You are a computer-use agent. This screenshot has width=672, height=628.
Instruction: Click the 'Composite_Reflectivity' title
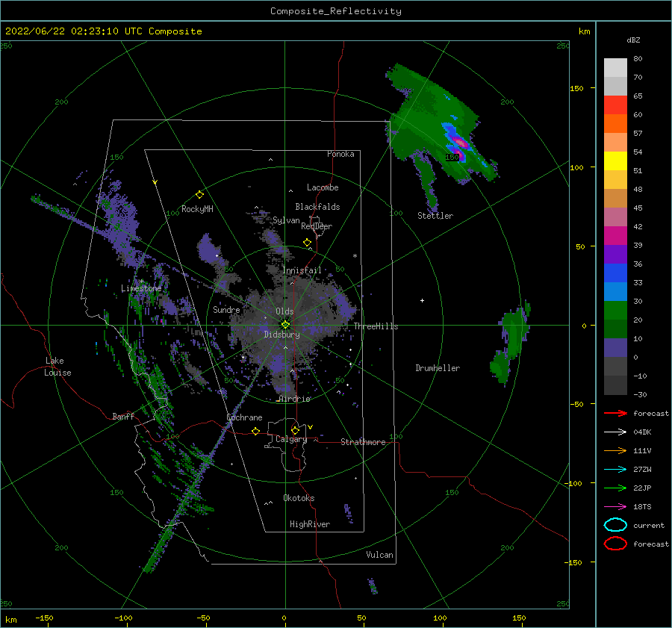[336, 11]
